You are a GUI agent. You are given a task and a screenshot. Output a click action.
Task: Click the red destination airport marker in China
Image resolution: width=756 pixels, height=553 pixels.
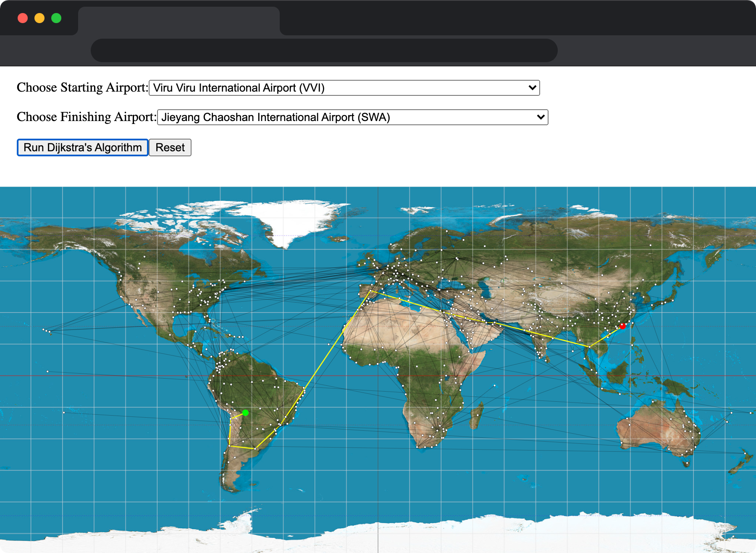click(x=622, y=326)
